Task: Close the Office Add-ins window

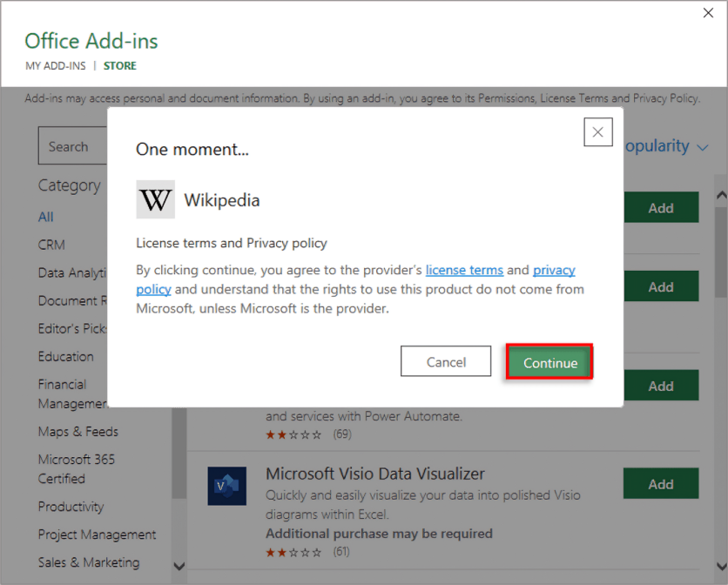Action: (x=708, y=13)
